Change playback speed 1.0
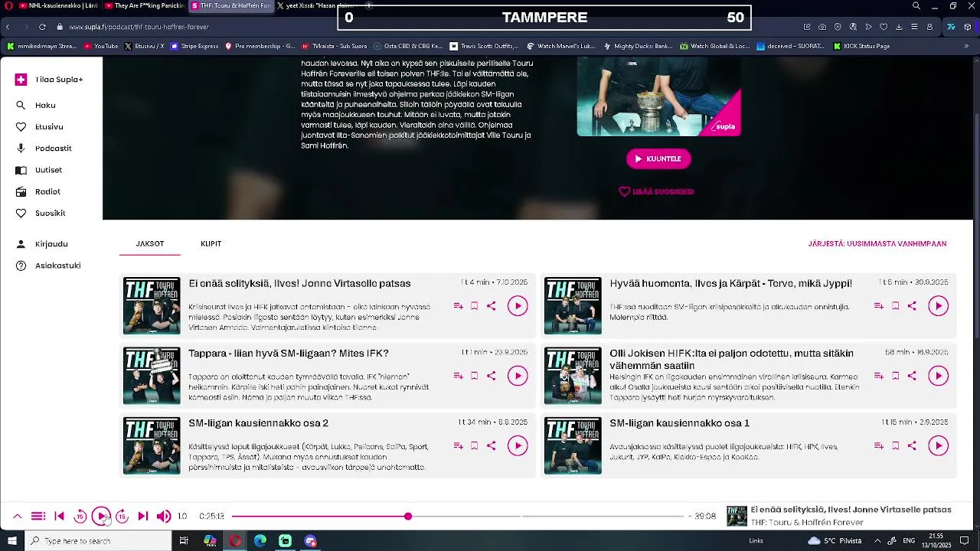This screenshot has height=551, width=980. [x=182, y=517]
